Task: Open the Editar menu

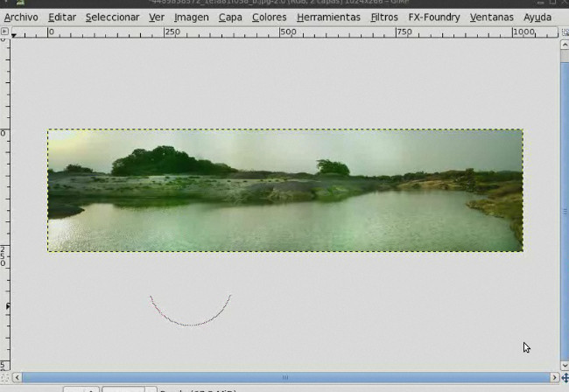Action: [x=61, y=17]
